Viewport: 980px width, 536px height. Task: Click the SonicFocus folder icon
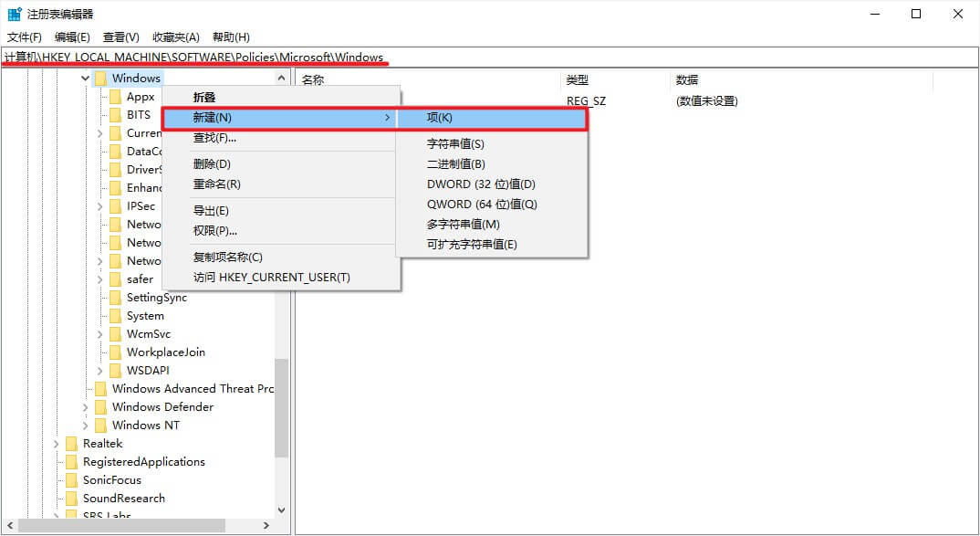point(71,480)
